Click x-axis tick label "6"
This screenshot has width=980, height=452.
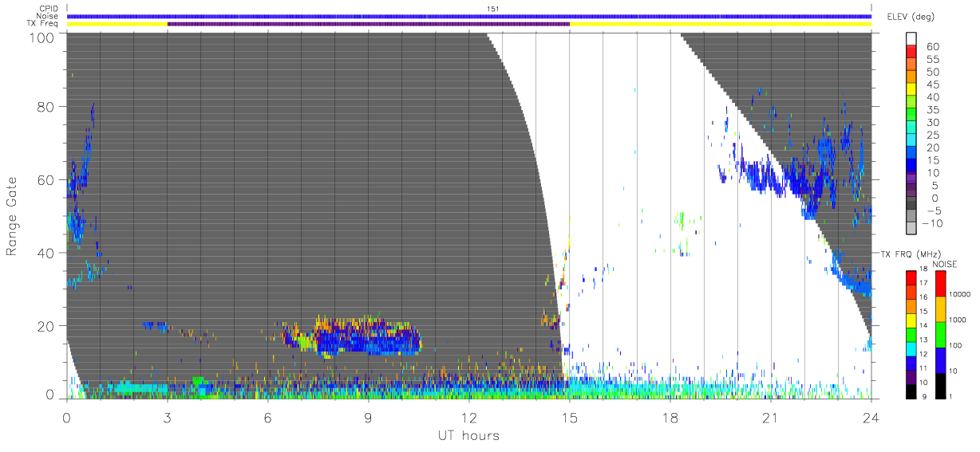[x=267, y=417]
